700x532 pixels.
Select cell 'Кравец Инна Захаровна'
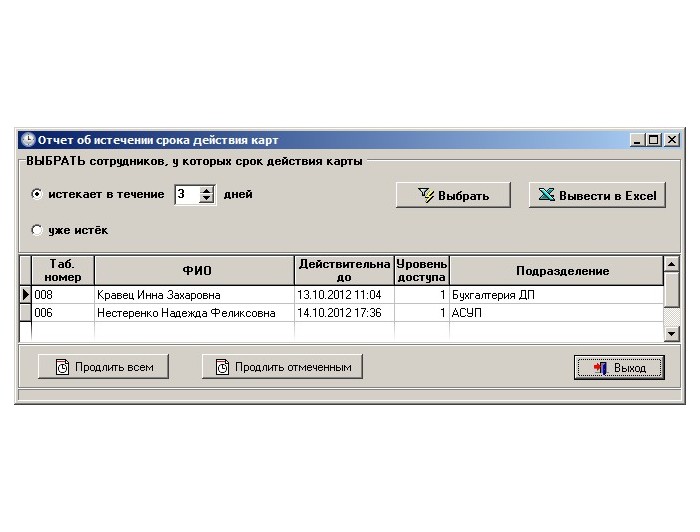point(195,295)
